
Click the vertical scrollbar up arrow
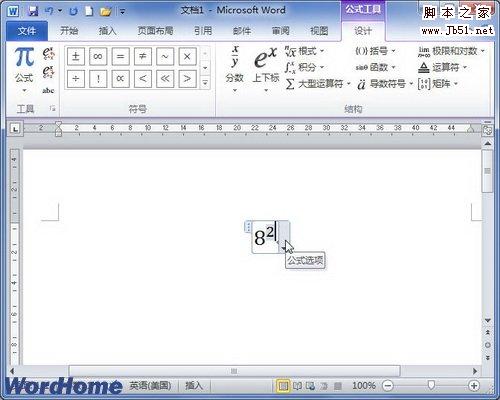[488, 143]
